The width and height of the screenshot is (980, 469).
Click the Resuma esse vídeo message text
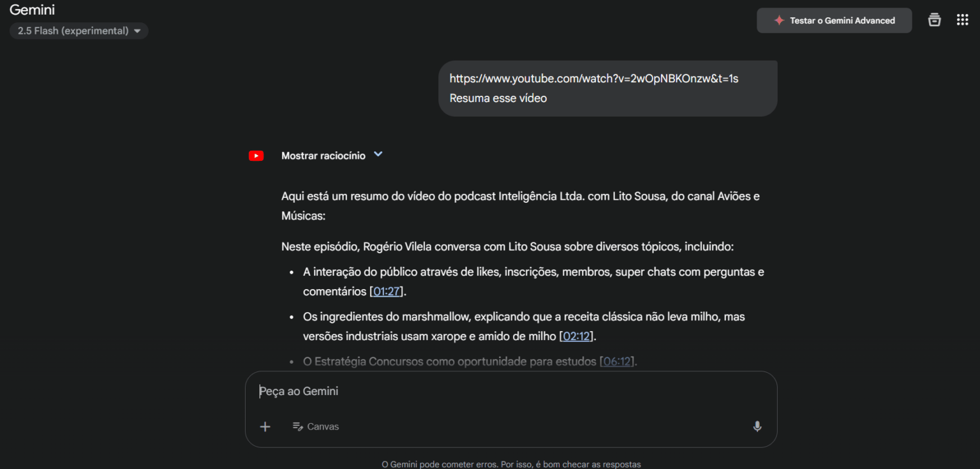[498, 98]
